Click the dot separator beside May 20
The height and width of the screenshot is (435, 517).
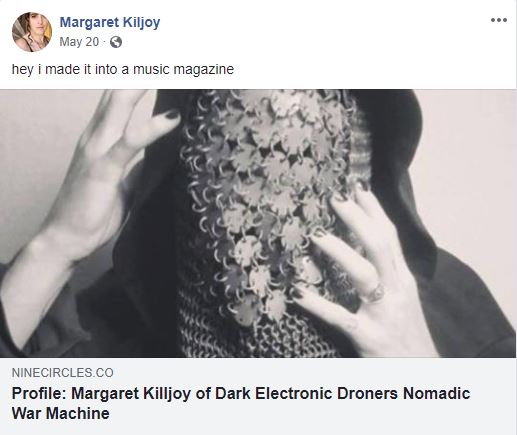coord(104,42)
